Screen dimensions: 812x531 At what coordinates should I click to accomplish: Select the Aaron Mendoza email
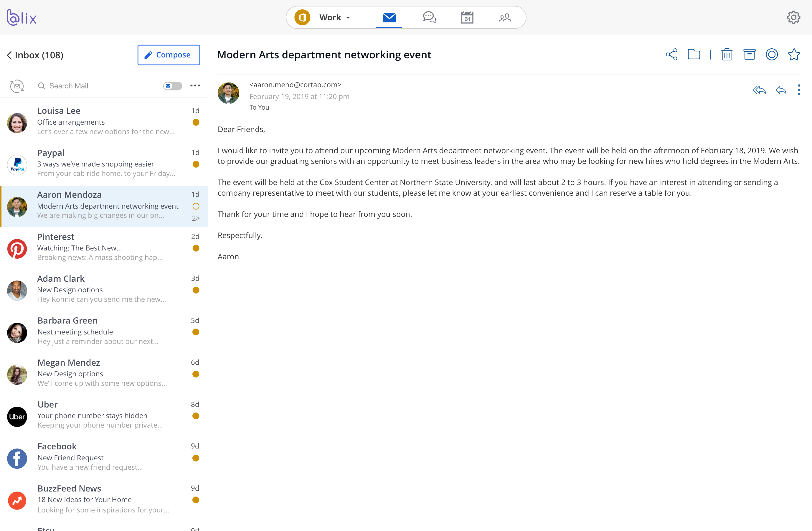tap(104, 206)
